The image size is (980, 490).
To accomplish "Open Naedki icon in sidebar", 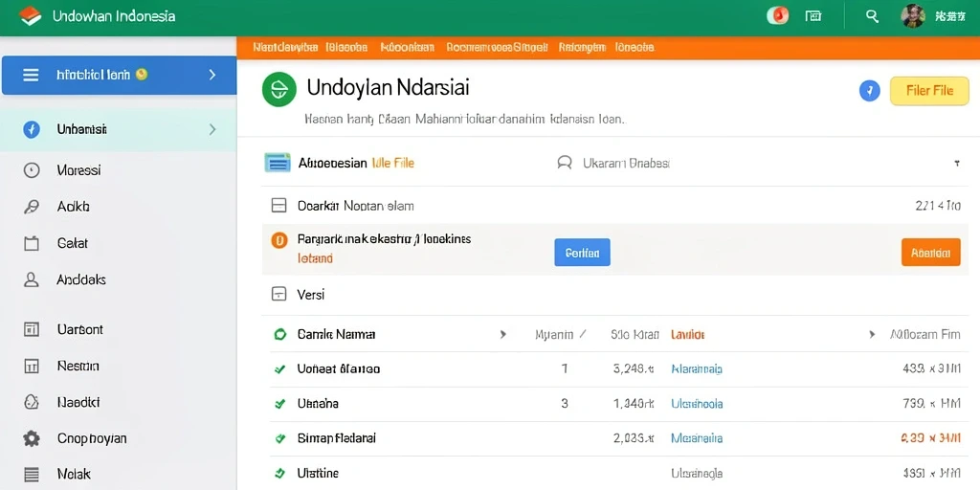I will [32, 402].
